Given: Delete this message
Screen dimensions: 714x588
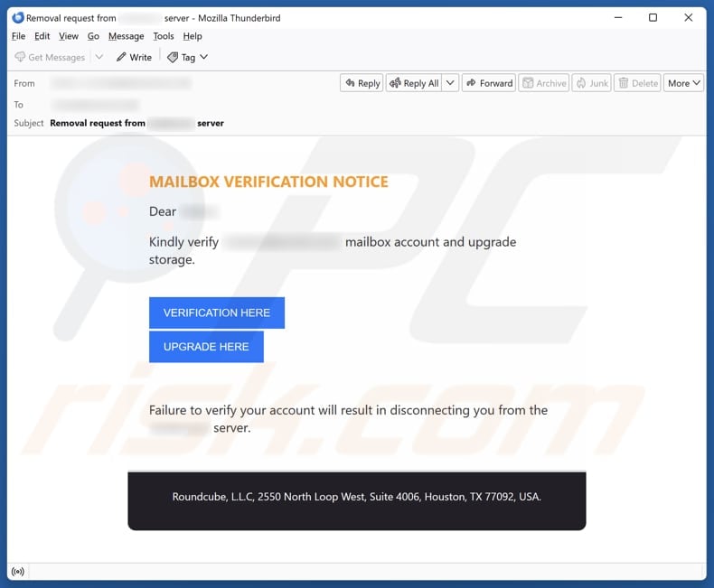Looking at the screenshot, I should tap(637, 83).
